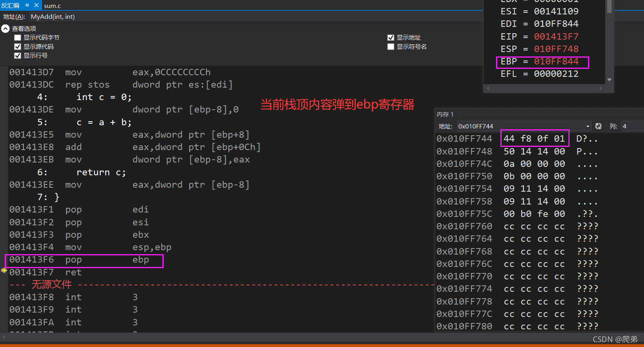Select the 反汇编 tab

(10, 5)
